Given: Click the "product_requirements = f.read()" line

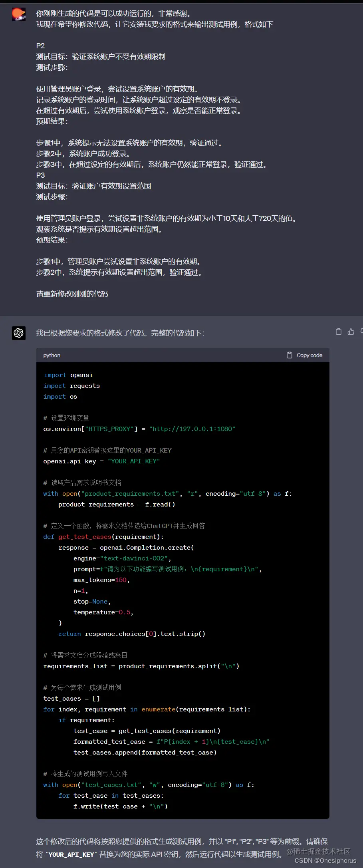Looking at the screenshot, I should [x=117, y=504].
